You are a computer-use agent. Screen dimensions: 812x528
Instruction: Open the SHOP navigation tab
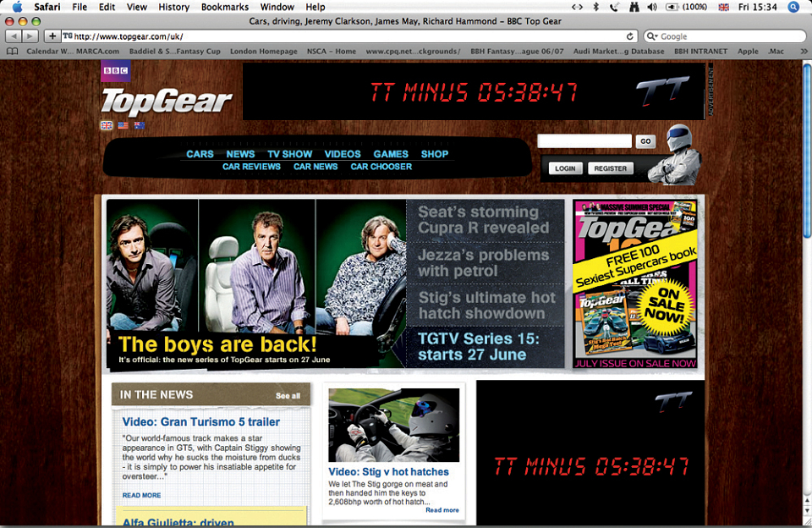pos(435,154)
